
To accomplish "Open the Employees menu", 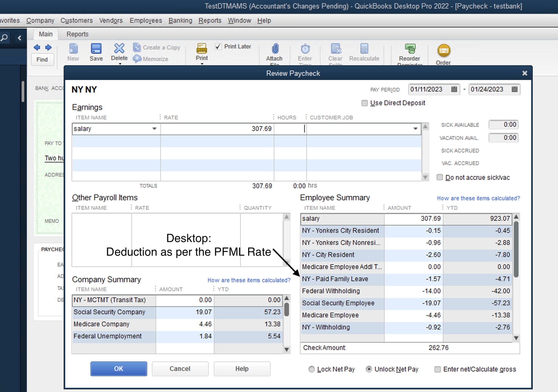I will pyautogui.click(x=146, y=20).
